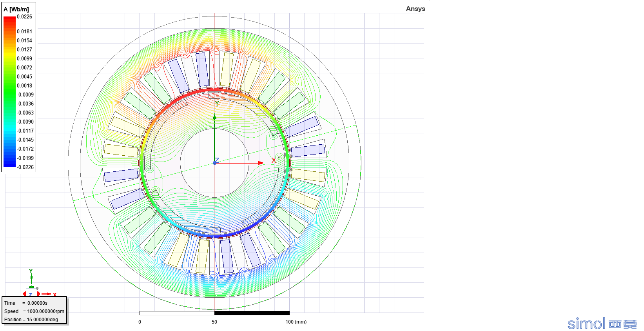Viewport: 644px width, 331px height.
Task: Click the Time = 0.00000s readout
Action: tap(26, 303)
